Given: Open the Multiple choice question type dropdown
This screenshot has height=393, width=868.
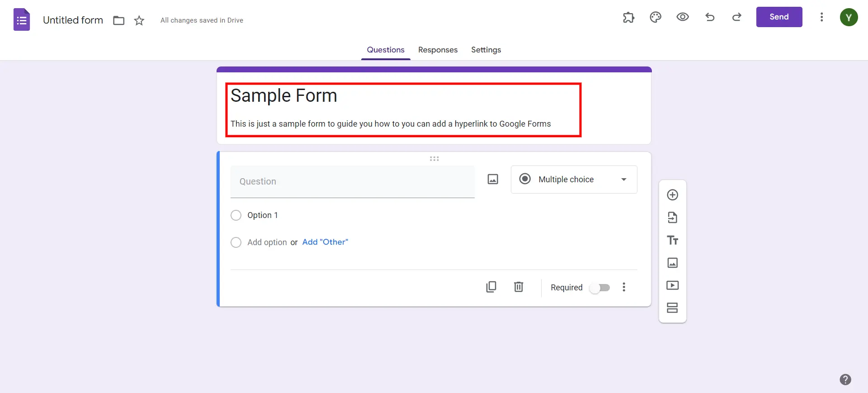Looking at the screenshot, I should [x=574, y=180].
